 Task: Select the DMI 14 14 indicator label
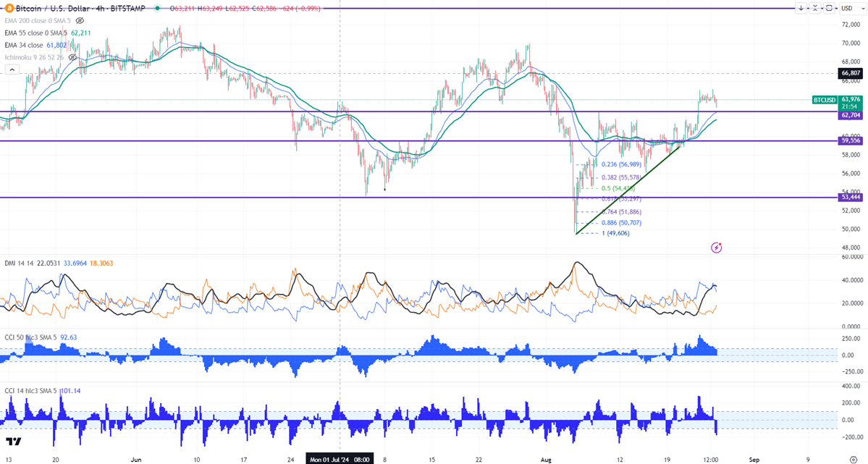click(18, 263)
